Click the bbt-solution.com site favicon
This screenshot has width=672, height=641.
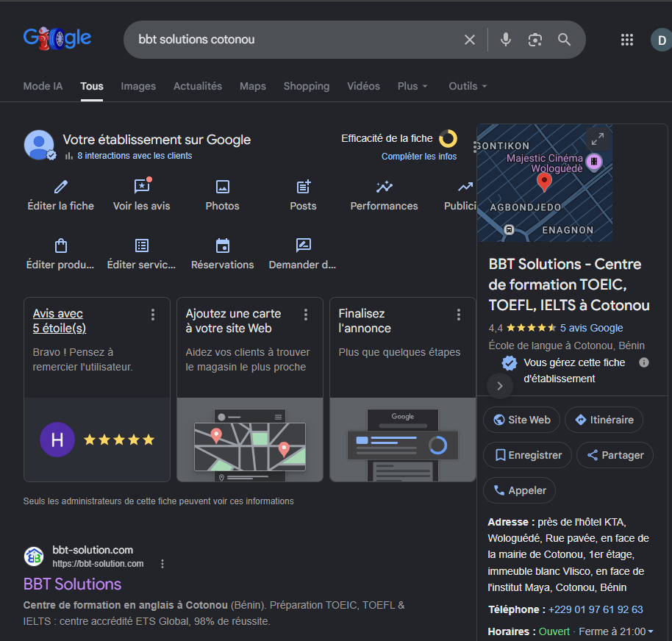click(x=33, y=556)
